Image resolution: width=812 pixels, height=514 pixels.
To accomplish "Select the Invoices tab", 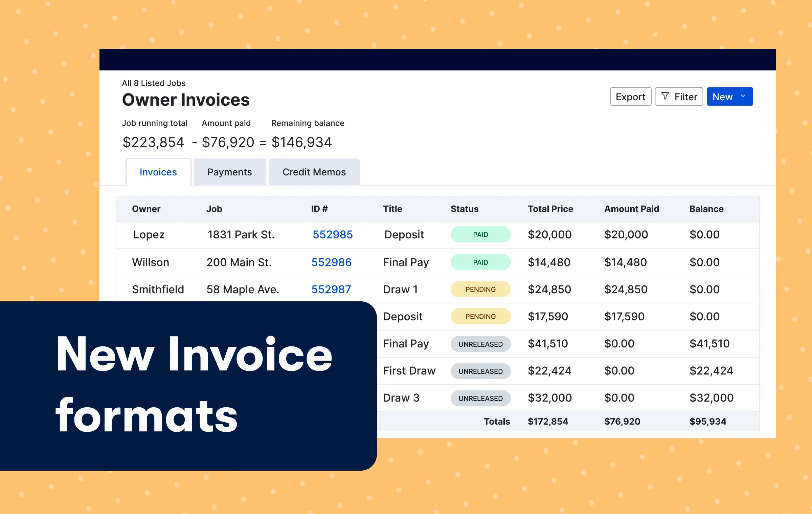I will coord(158,172).
